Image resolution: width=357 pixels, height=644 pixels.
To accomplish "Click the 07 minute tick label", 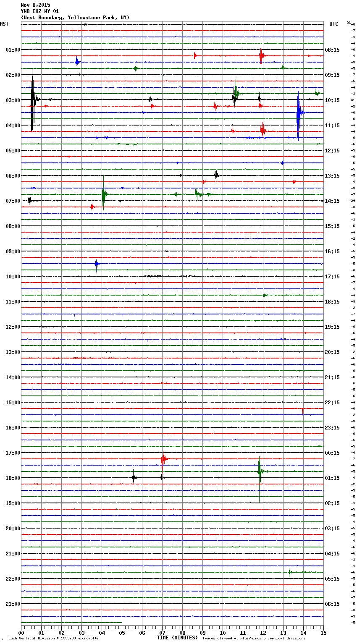I will 162,633.
